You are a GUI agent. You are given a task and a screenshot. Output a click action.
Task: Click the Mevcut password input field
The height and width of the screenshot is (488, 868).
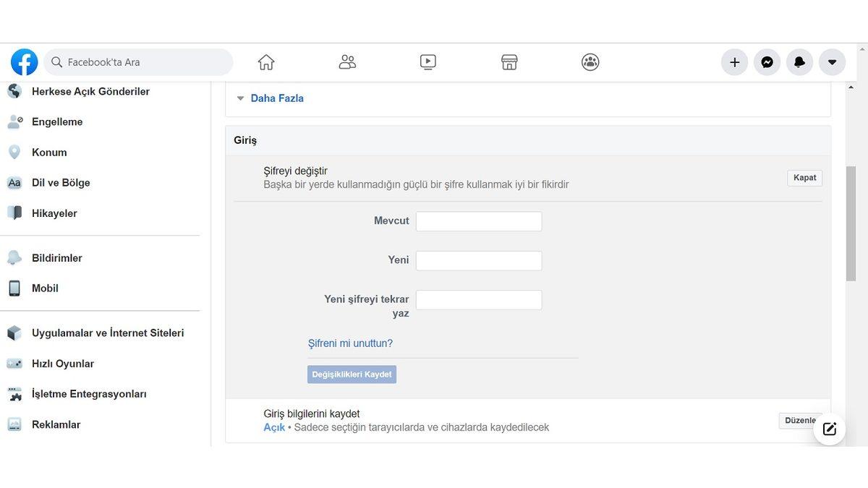point(478,221)
